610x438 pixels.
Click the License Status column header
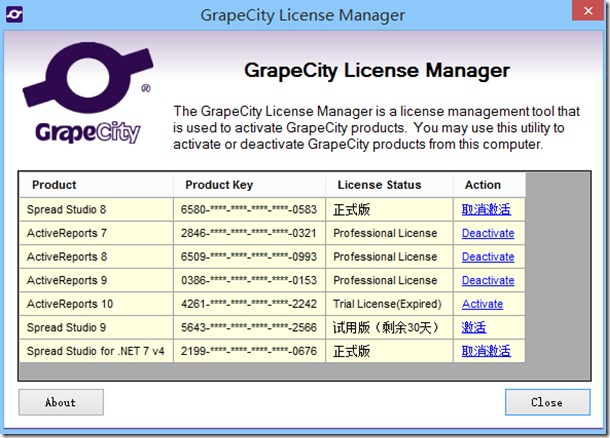(389, 185)
